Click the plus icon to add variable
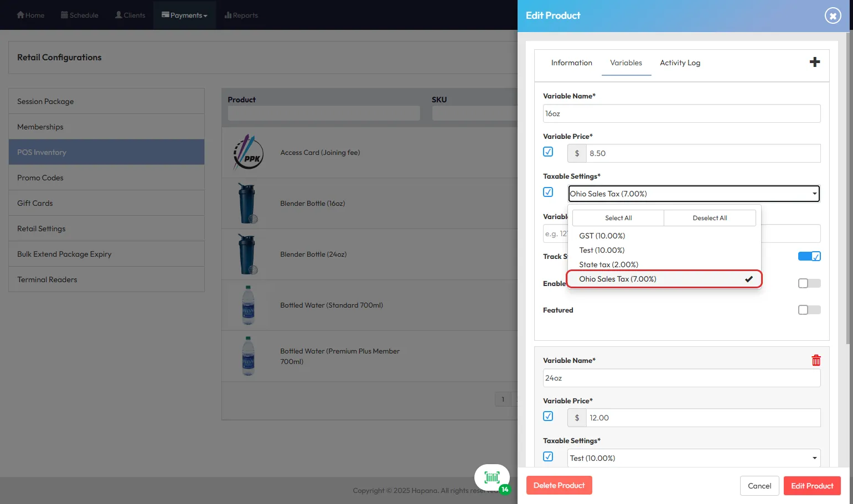853x504 pixels. [x=814, y=63]
